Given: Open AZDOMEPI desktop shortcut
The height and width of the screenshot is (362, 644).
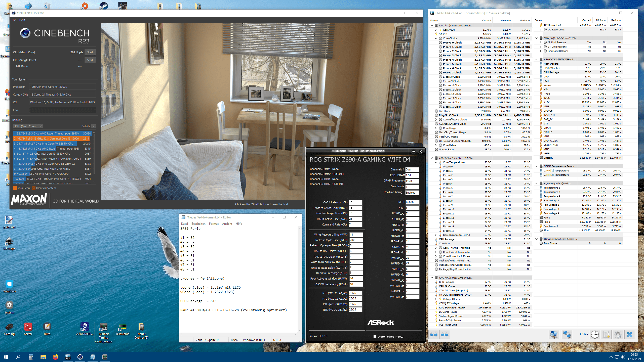Looking at the screenshot, I should pos(85,329).
